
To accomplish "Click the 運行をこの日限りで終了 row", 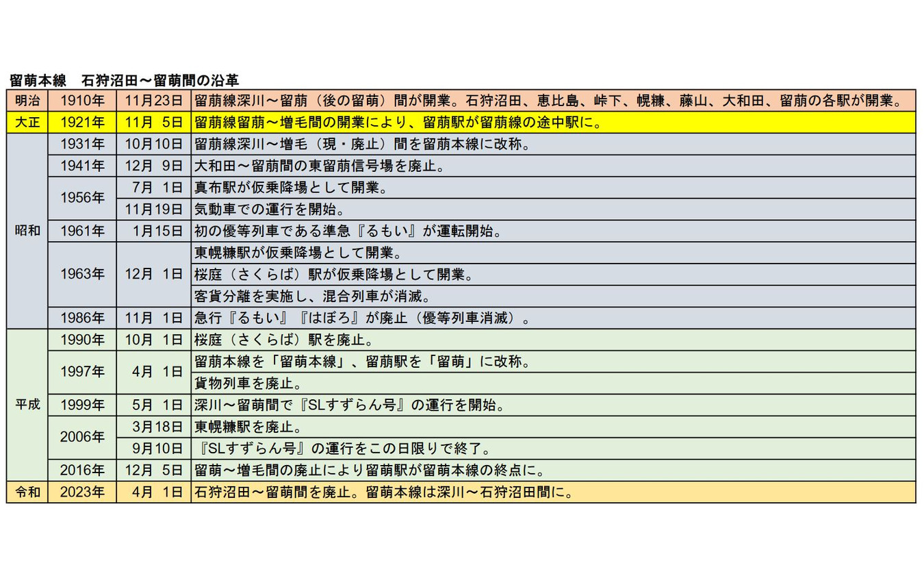I will [553, 449].
